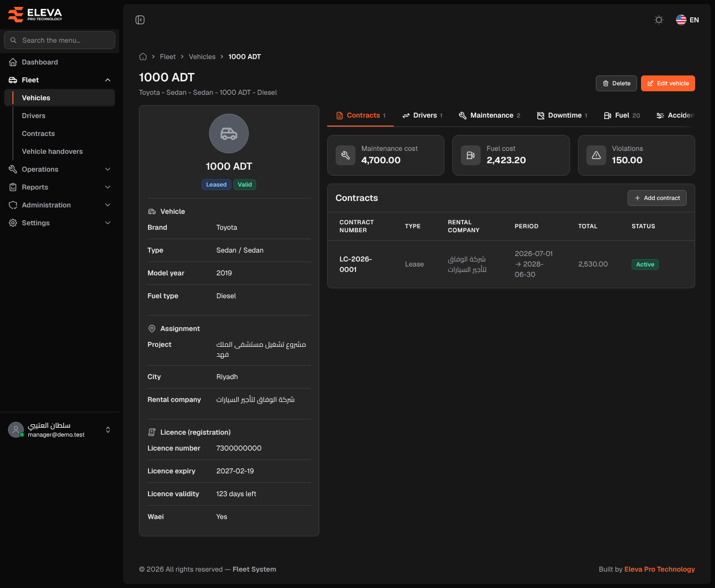This screenshot has width=715, height=588.
Task: Open the EN language selector
Action: point(688,20)
